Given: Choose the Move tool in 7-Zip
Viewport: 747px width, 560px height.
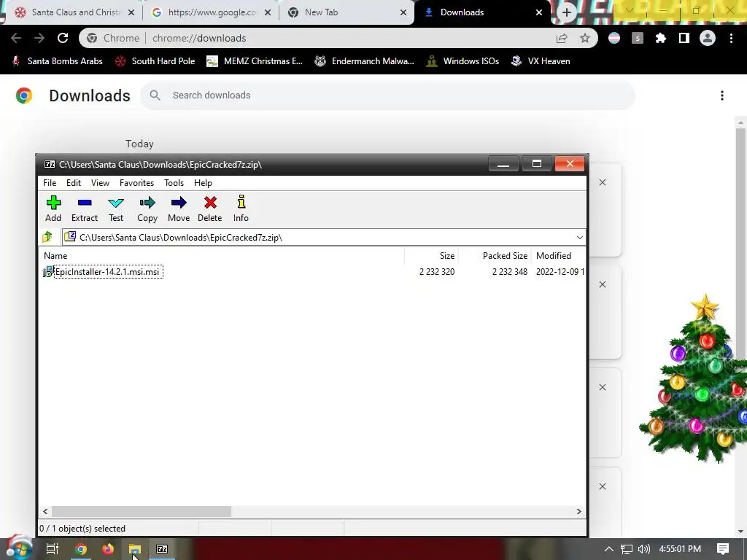Looking at the screenshot, I should click(179, 209).
